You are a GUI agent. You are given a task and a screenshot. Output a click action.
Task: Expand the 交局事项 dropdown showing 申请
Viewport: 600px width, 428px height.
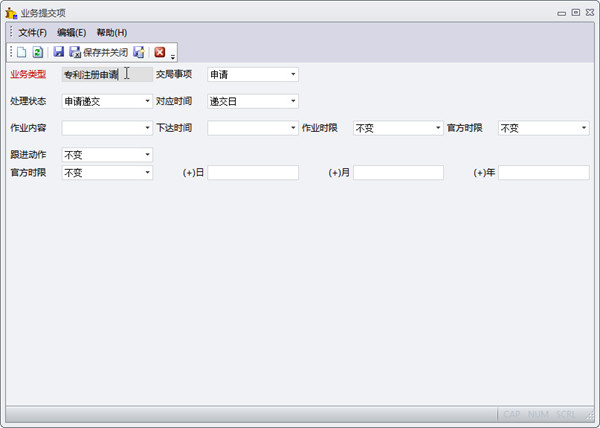coord(293,74)
